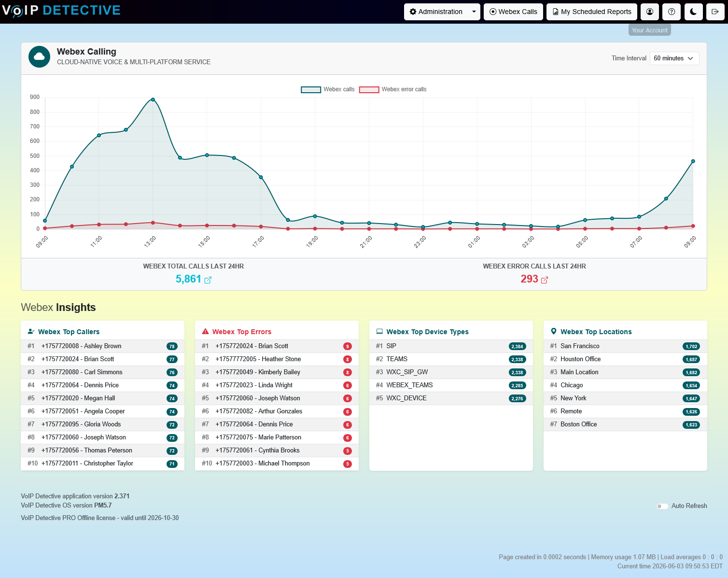The image size is (728, 578).
Task: Select top caller Ashley Brown row
Action: tap(103, 346)
